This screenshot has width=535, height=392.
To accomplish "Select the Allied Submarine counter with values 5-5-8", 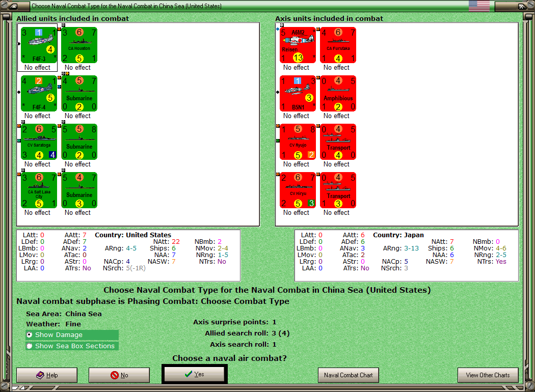I will pos(79,142).
